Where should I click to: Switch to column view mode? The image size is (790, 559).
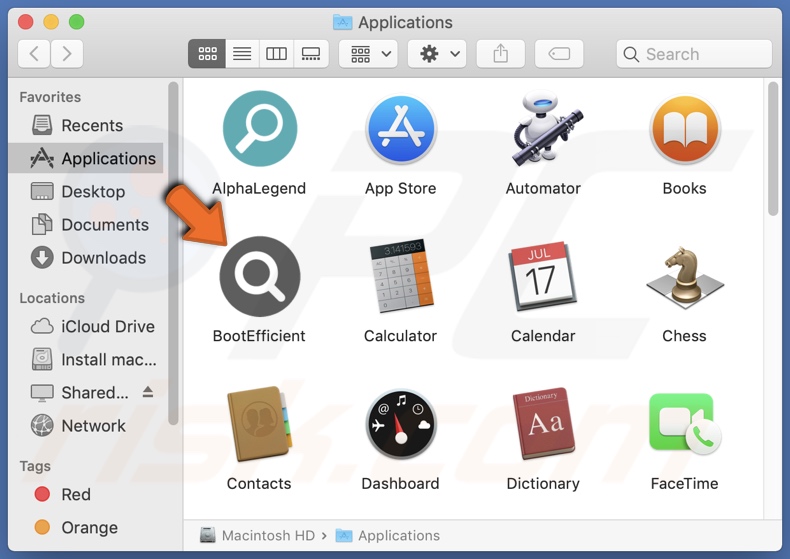276,54
